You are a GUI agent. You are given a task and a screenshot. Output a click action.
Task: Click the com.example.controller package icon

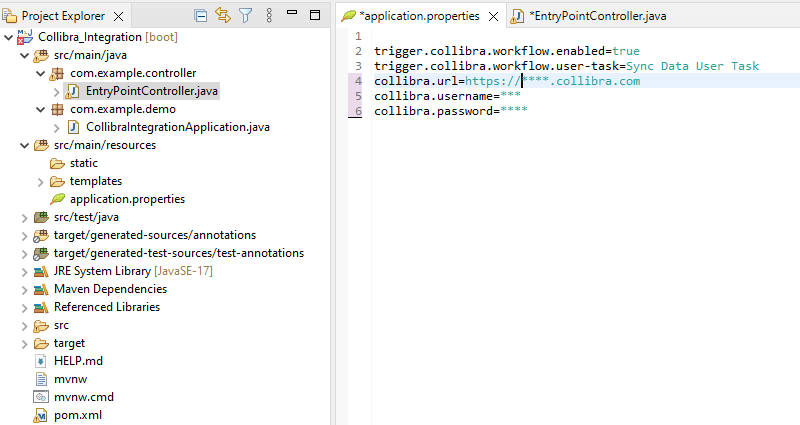[57, 73]
